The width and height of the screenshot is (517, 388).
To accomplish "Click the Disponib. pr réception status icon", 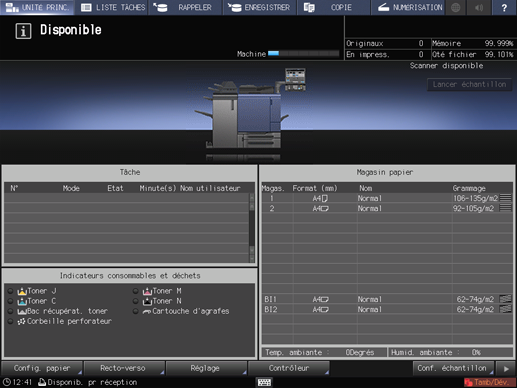I will coord(42,382).
